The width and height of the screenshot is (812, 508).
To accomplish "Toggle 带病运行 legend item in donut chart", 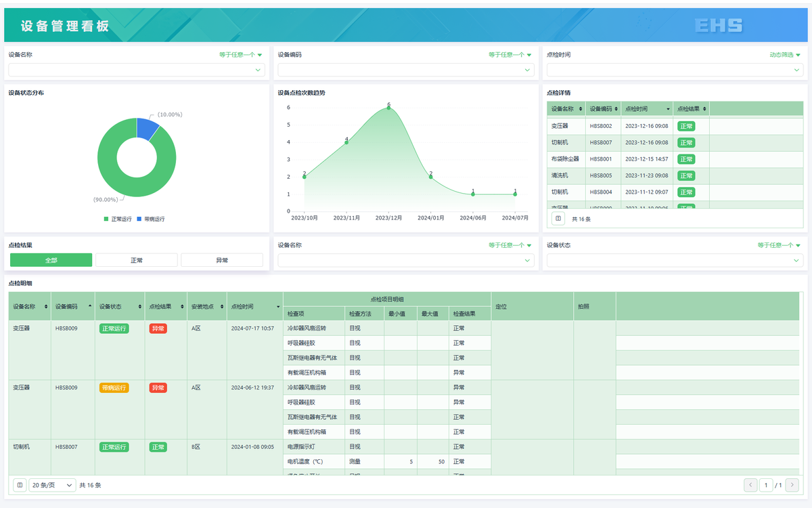I will 151,219.
